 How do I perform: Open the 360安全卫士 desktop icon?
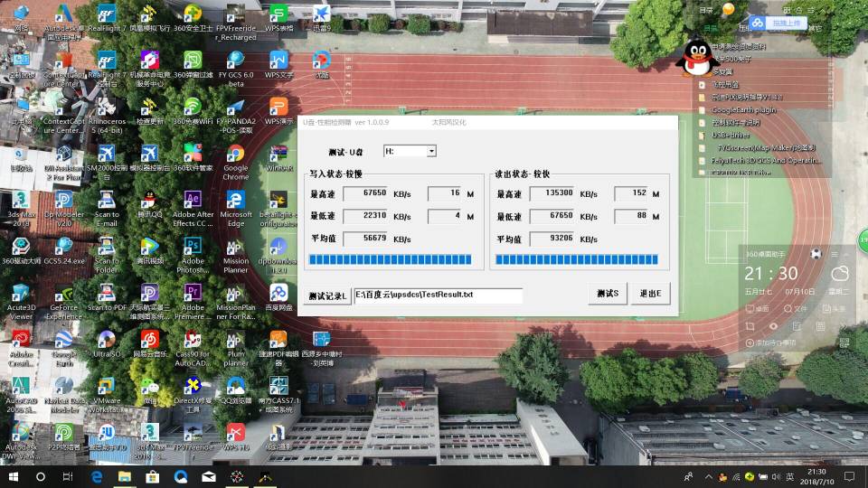pos(193,18)
